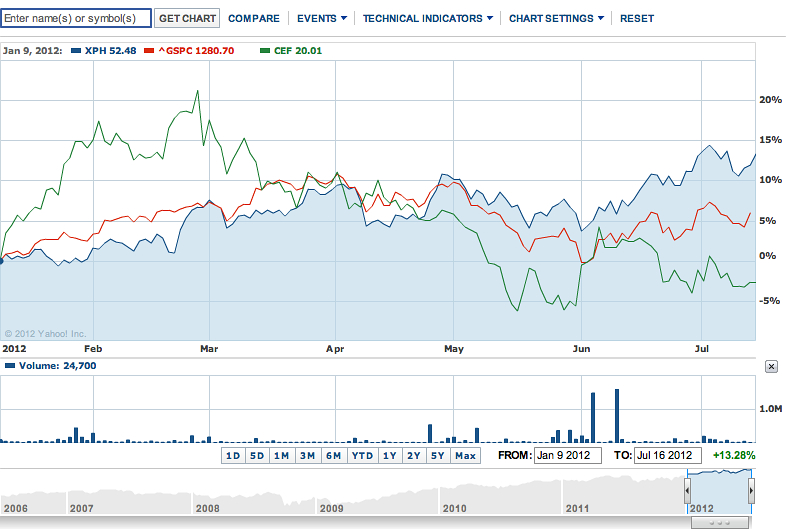Select the 1M time range
The width and height of the screenshot is (786, 531).
point(282,455)
